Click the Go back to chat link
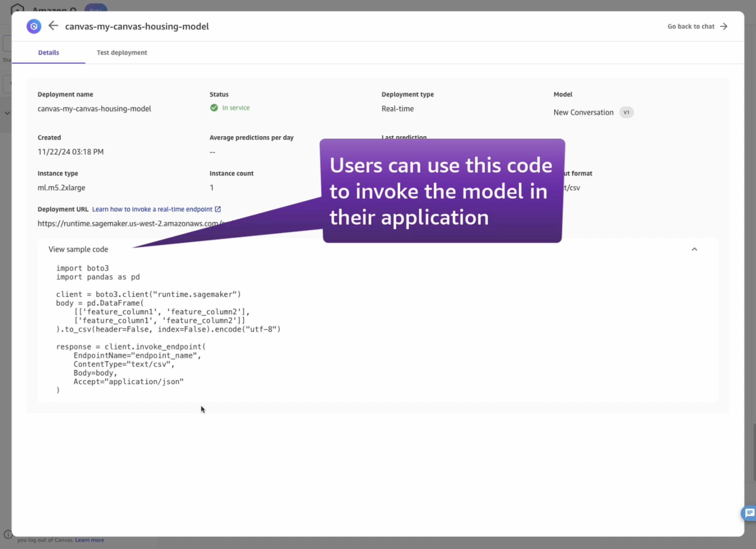The image size is (756, 549). pyautogui.click(x=697, y=26)
